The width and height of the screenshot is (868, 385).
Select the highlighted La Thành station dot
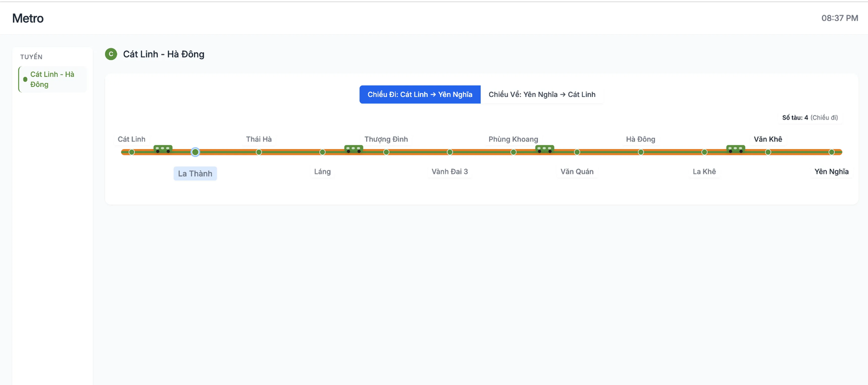click(x=195, y=152)
